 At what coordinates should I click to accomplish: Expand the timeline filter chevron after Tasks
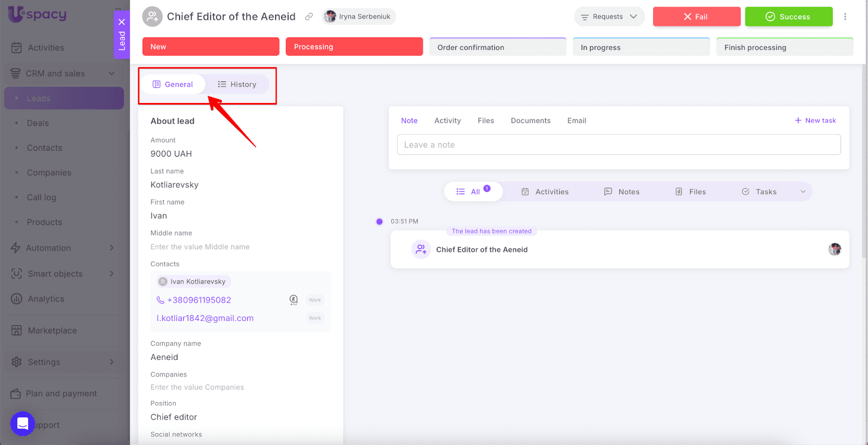(803, 192)
